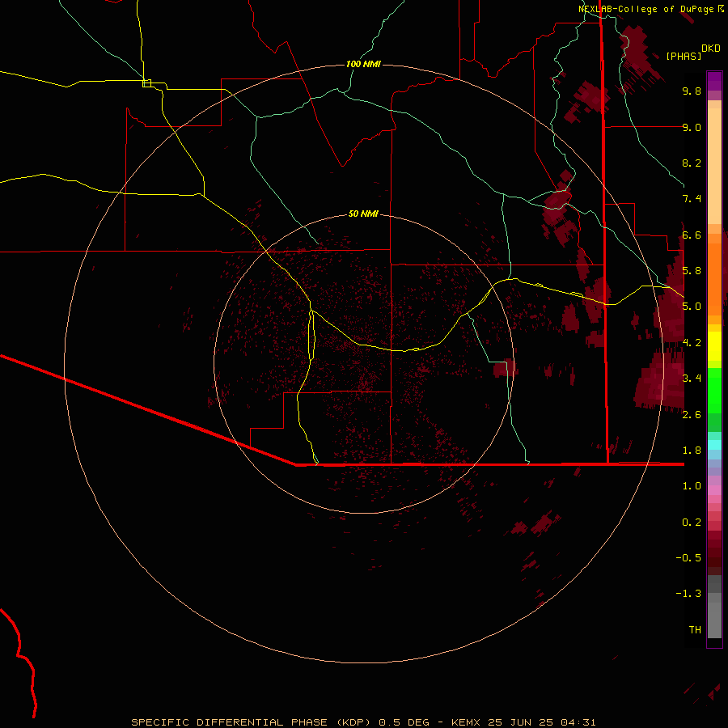
Task: Click the 100 NMI range ring label
Action: click(363, 64)
